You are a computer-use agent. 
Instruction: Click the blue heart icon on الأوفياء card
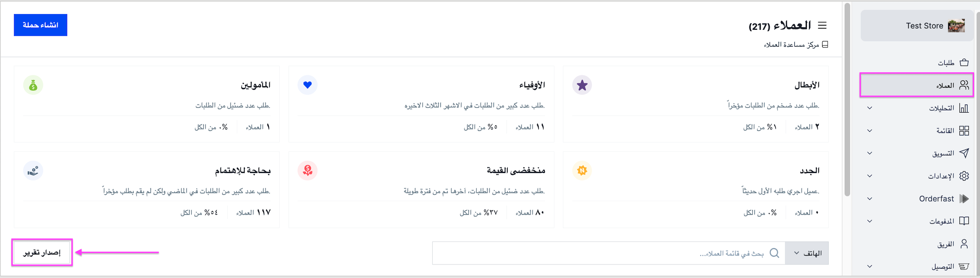(x=307, y=85)
